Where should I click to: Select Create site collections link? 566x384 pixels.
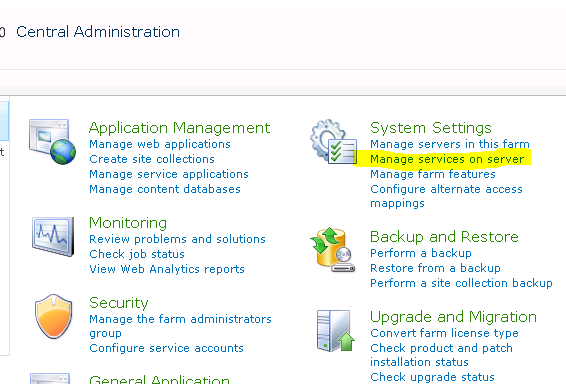pos(152,159)
